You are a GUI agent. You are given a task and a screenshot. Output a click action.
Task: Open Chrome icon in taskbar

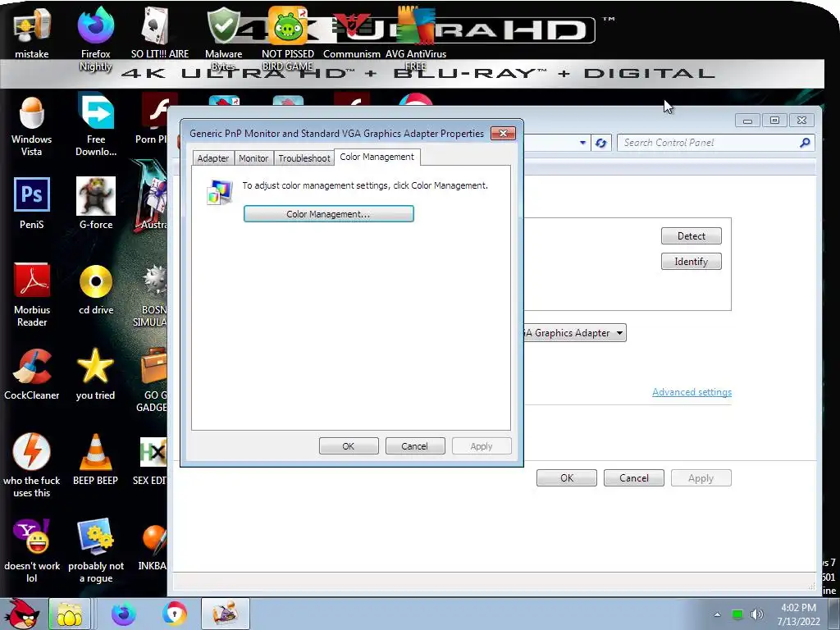pyautogui.click(x=175, y=614)
